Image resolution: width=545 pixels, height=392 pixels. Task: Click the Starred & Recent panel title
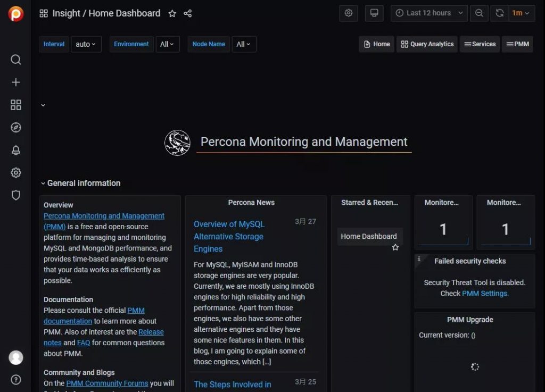pos(370,203)
